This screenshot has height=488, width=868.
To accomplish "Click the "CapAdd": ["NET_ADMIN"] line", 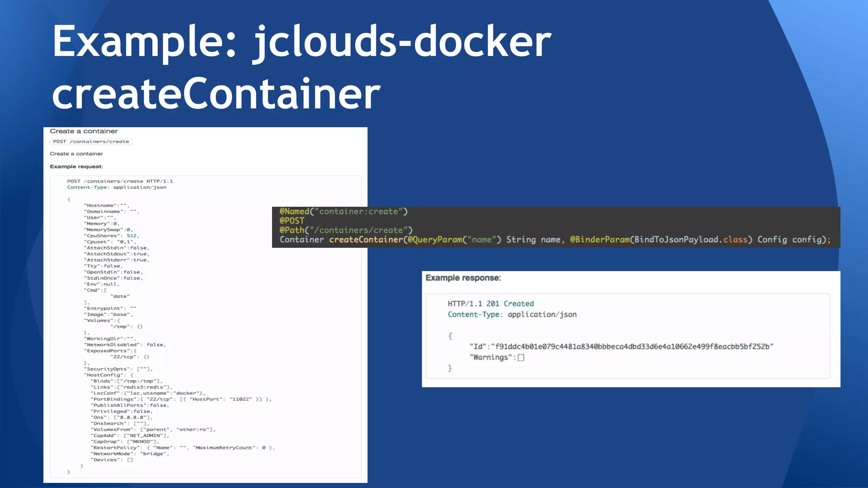I will pyautogui.click(x=130, y=435).
